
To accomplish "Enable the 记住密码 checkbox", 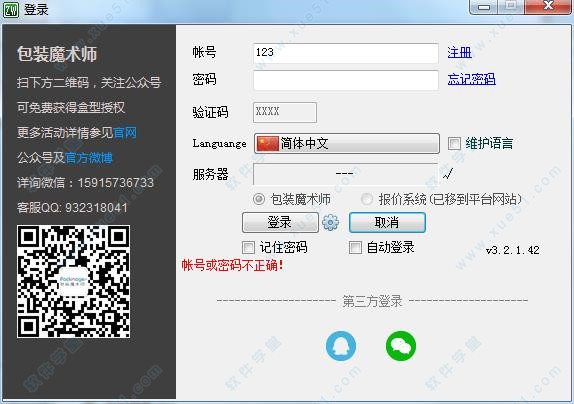I will [x=248, y=248].
